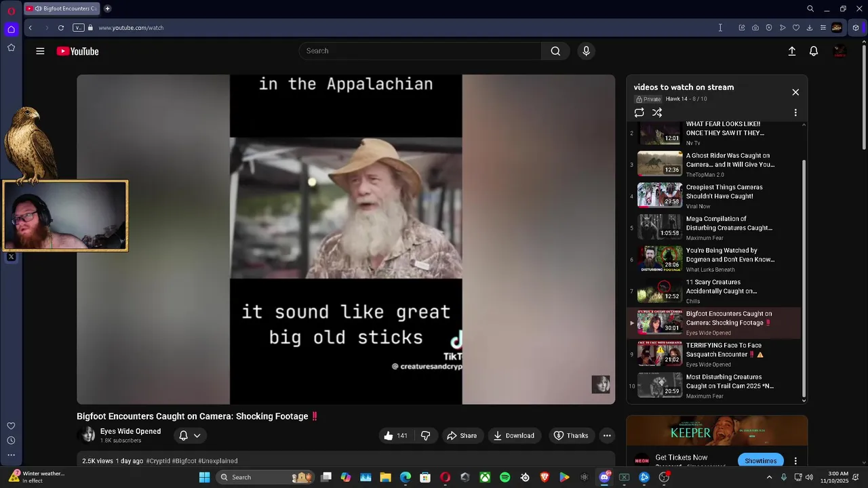The width and height of the screenshot is (868, 488).
Task: Toggle playlist shuffle
Action: [657, 113]
